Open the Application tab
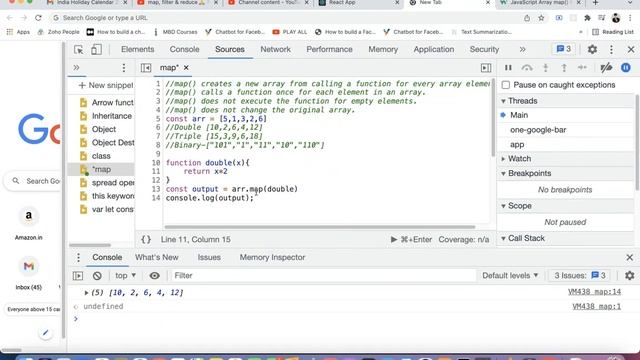The image size is (640, 360). click(x=433, y=49)
